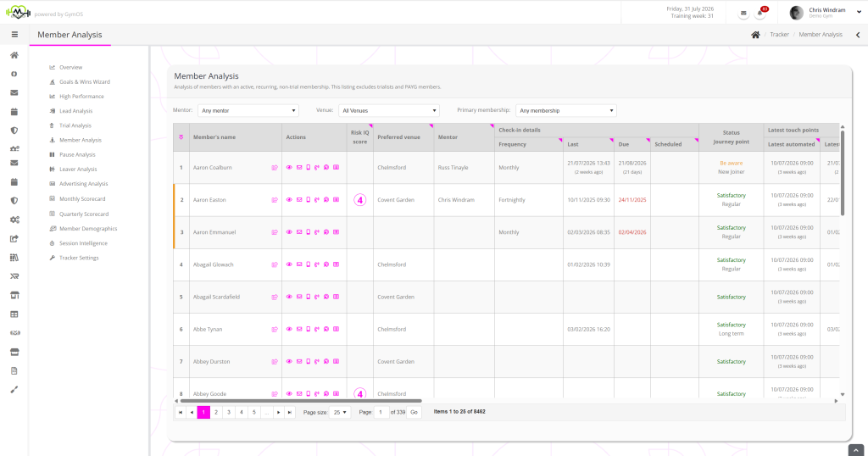Select Monthly Scorecard menu item
This screenshot has width=868, height=456.
click(82, 198)
